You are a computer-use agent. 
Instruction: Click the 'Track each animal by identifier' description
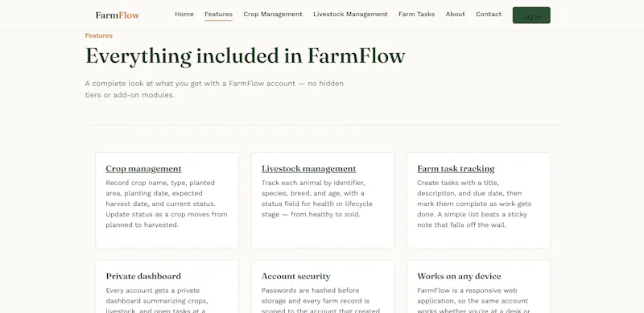(317, 199)
